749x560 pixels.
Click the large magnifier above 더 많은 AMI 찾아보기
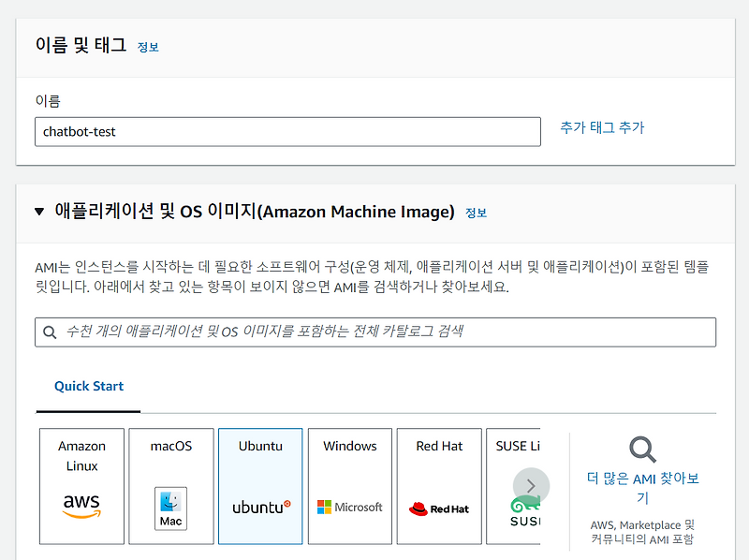point(642,450)
